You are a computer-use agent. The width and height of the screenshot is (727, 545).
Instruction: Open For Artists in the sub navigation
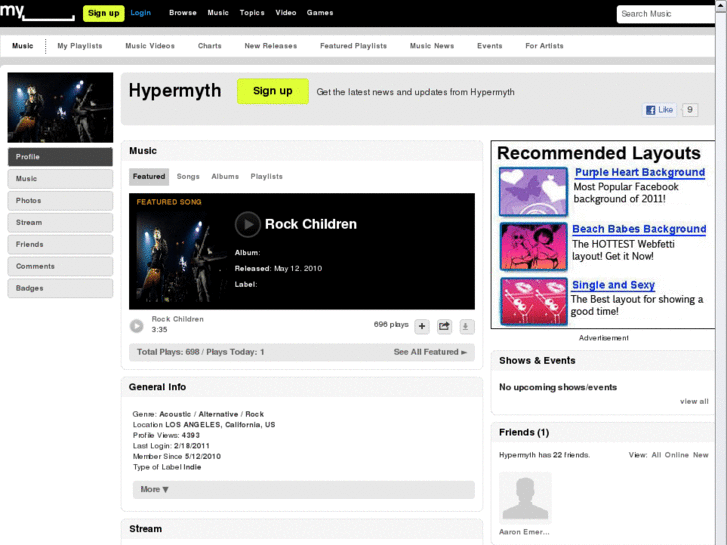[544, 46]
